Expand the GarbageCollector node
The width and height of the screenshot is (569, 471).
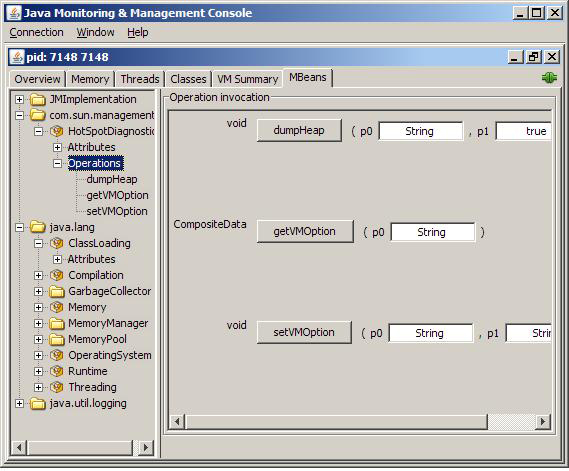pos(38,291)
